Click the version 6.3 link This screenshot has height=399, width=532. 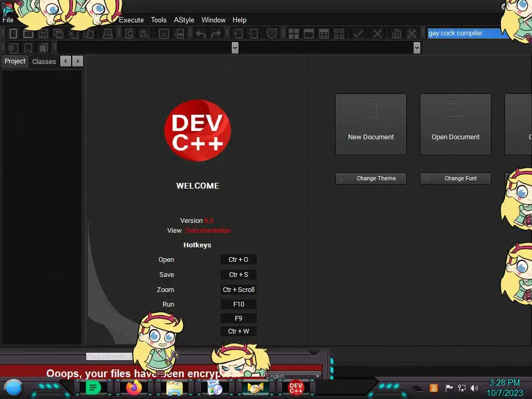tap(209, 220)
